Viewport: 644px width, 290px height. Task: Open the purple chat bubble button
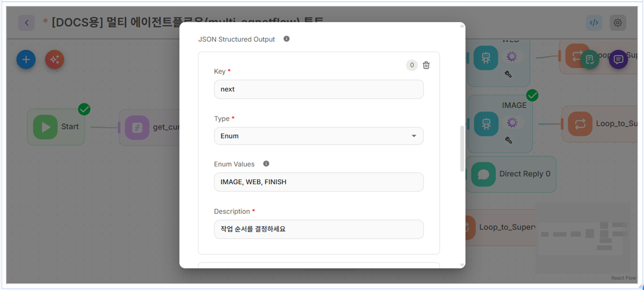618,60
